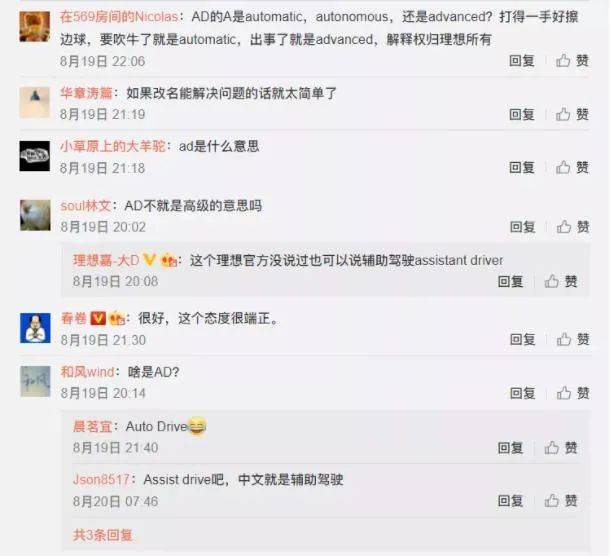Expand the 共3条回复 replies thread
The image size is (610, 556).
pyautogui.click(x=103, y=535)
